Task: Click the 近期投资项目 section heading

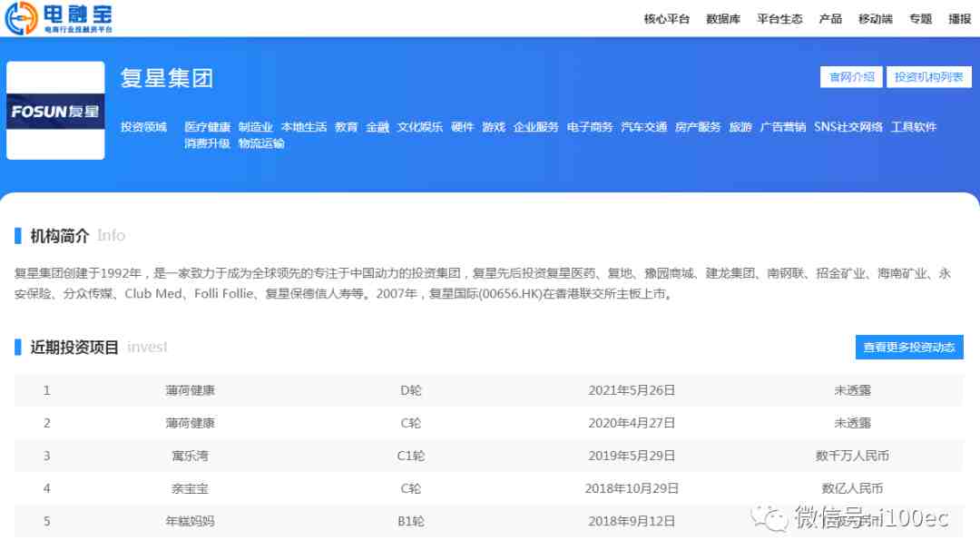Action: coord(74,347)
